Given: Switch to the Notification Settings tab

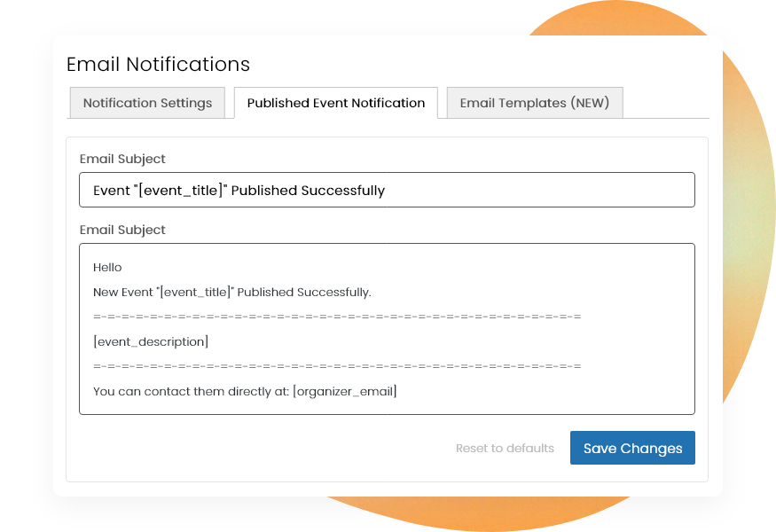Looking at the screenshot, I should tap(147, 103).
